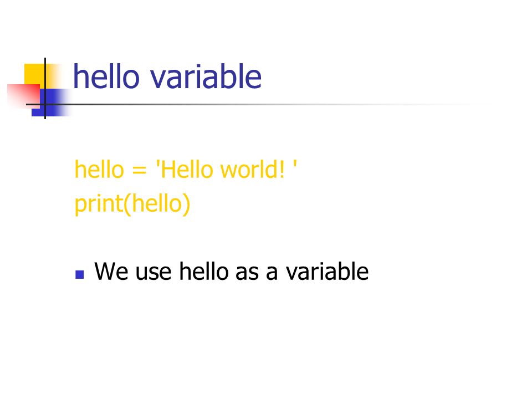Image resolution: width=532 pixels, height=399 pixels.
Task: Click the equals sign in yellow code
Action: (x=139, y=170)
